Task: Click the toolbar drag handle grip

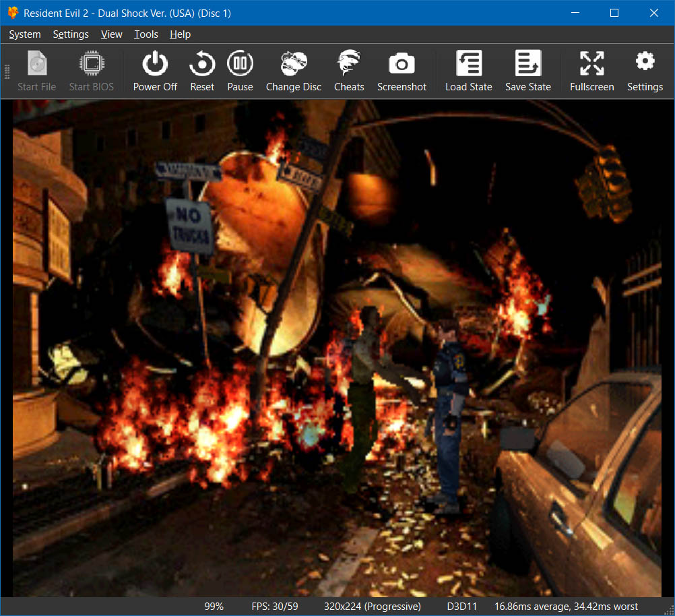Action: pos(7,71)
